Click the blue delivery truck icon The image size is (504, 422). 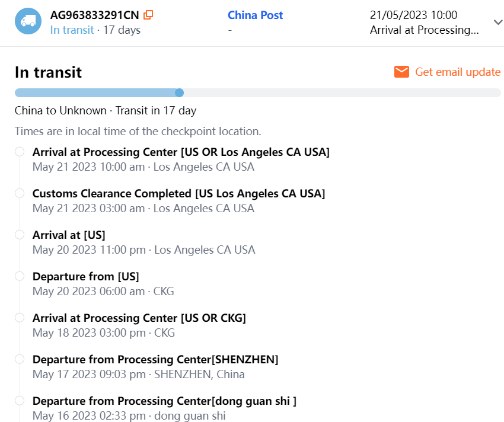28,21
